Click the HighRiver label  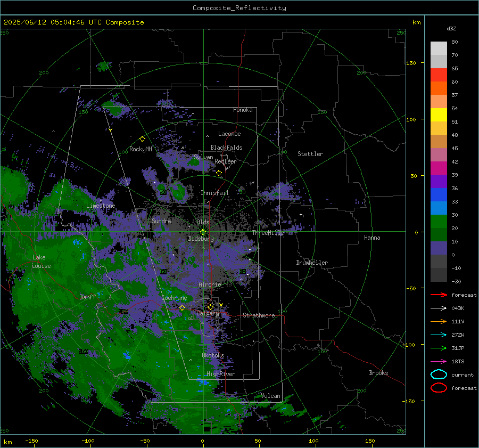[x=221, y=374]
